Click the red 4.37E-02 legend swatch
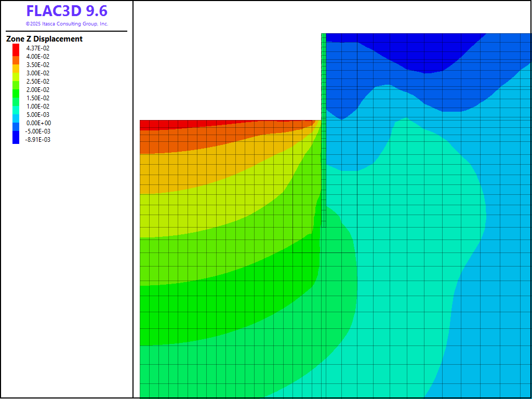 16,48
